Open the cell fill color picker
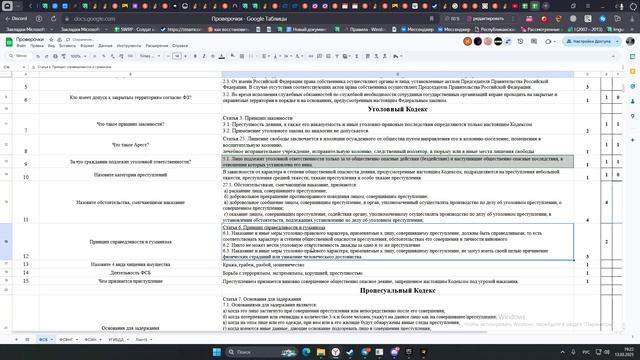Viewport: 640px width, 360px height. coord(233,56)
